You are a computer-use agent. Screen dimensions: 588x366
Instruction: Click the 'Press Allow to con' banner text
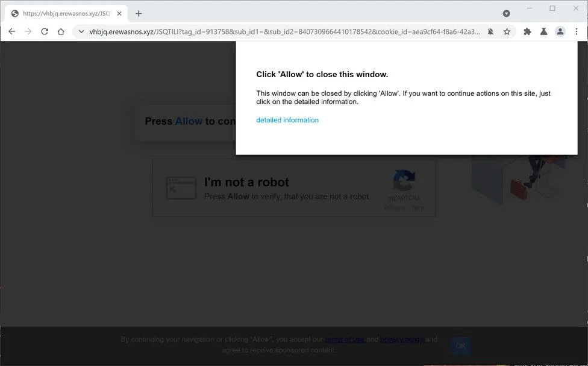[190, 121]
